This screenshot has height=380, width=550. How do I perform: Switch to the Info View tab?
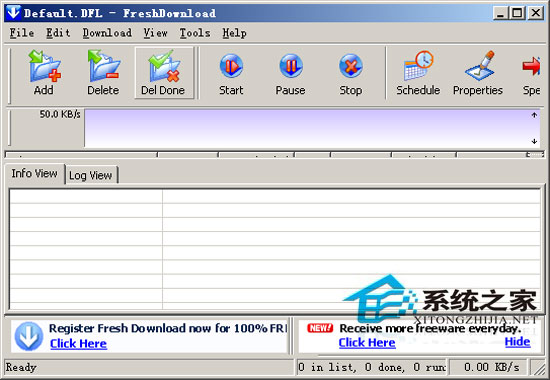34,173
